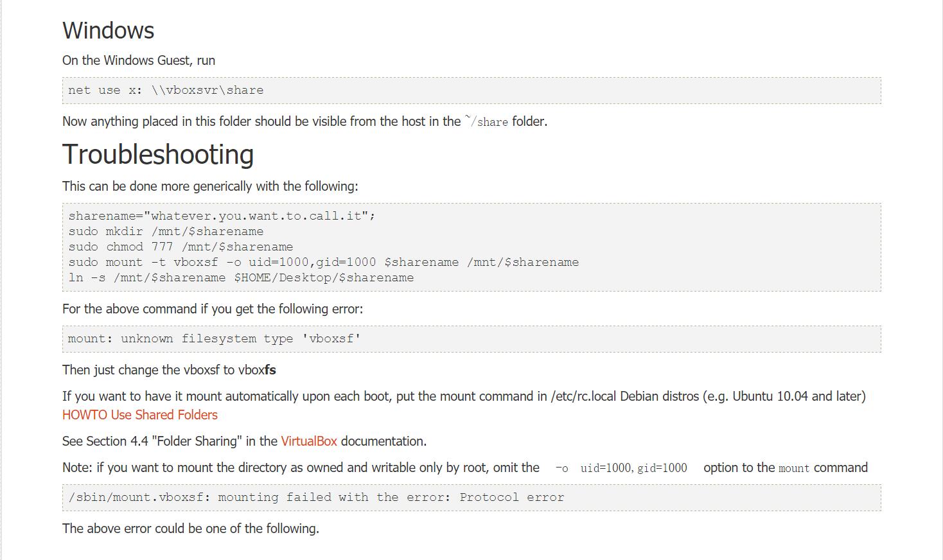Click 'This can be done more generically' paragraph
Screen dimensions: 943x560
pos(210,186)
